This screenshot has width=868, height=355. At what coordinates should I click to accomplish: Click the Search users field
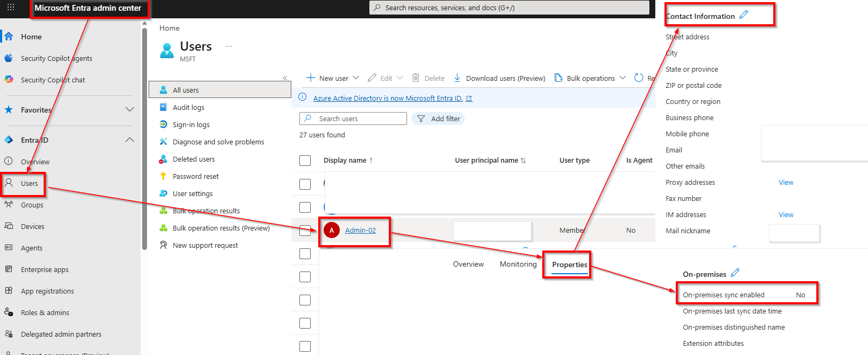(353, 119)
